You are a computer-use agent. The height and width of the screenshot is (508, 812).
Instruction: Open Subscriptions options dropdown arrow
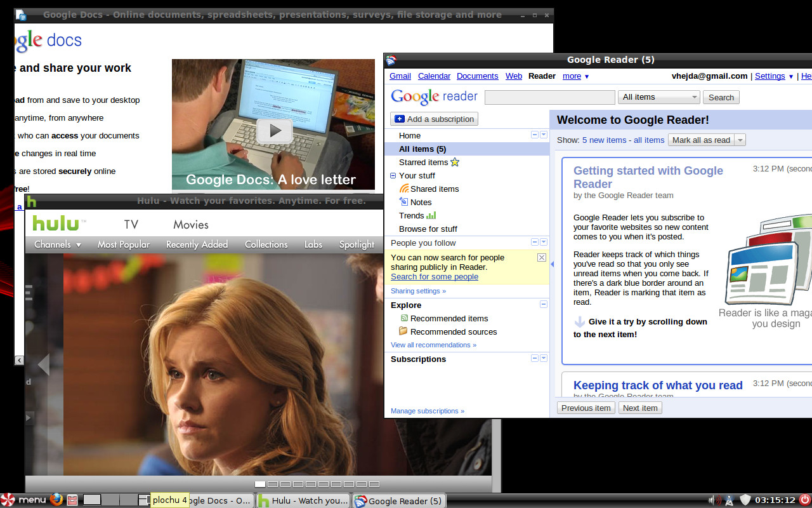pos(544,358)
